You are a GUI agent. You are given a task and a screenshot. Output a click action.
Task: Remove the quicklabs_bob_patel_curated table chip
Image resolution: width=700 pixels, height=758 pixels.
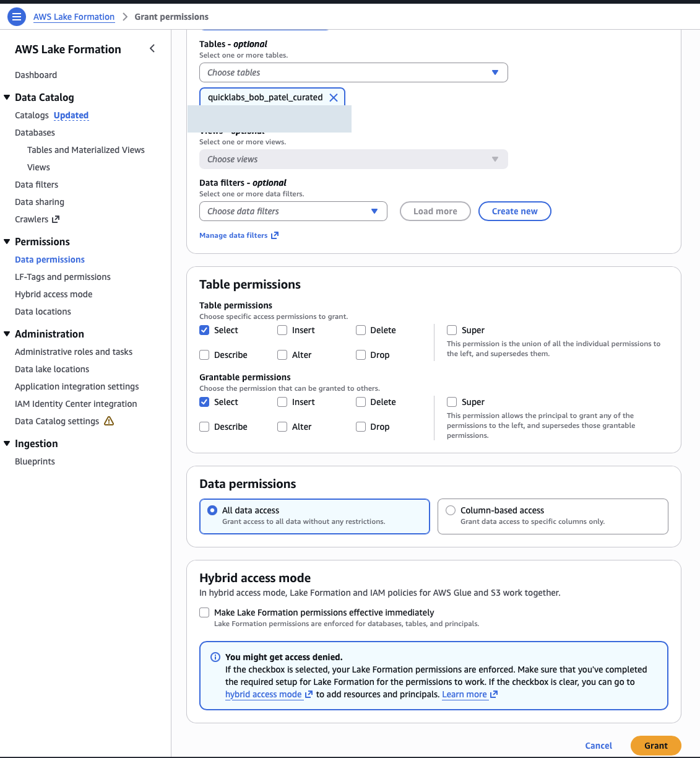point(334,97)
